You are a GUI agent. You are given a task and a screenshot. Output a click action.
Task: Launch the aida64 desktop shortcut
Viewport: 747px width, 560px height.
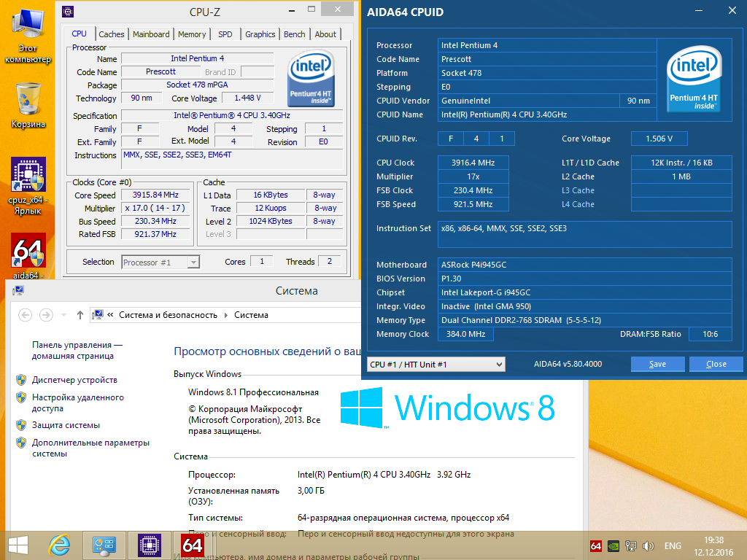pyautogui.click(x=28, y=256)
